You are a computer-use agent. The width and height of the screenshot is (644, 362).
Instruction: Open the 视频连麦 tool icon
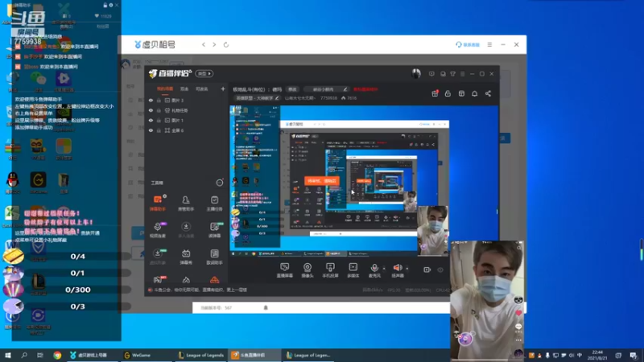(157, 230)
